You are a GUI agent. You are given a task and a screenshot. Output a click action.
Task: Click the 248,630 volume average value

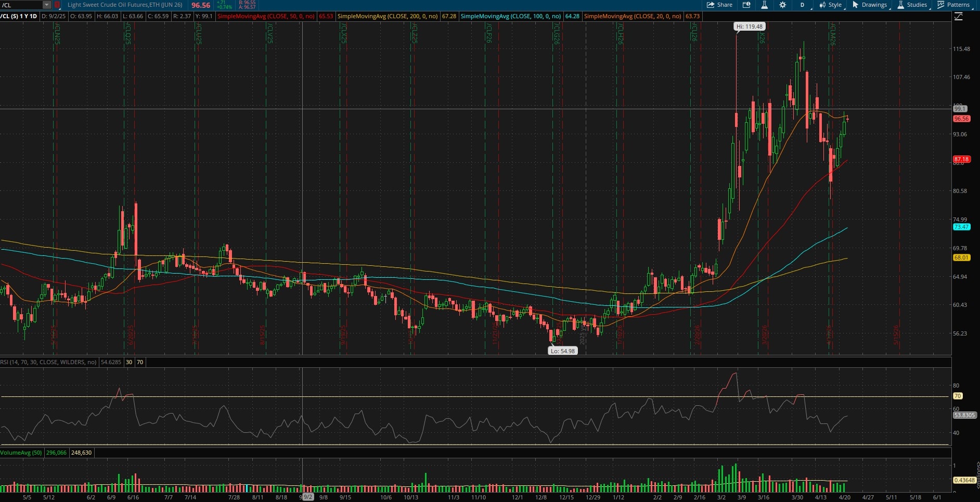(81, 453)
